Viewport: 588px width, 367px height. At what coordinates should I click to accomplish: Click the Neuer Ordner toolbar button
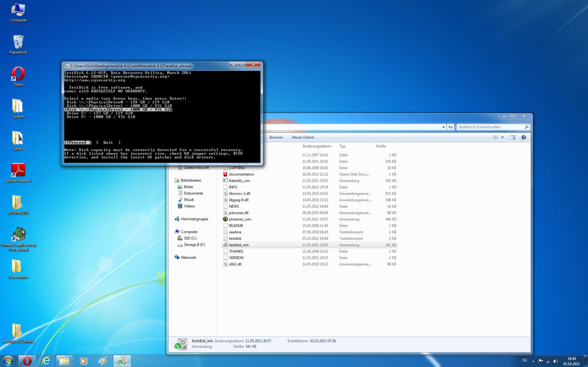303,137
